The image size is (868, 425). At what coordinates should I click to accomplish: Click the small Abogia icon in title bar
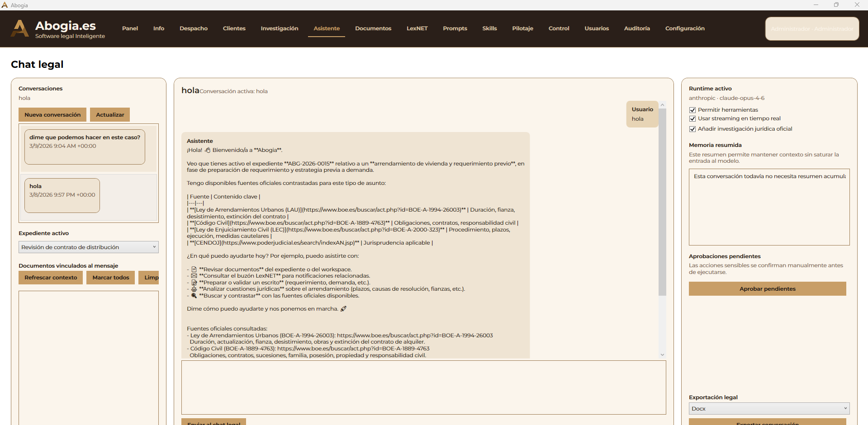pyautogui.click(x=5, y=5)
